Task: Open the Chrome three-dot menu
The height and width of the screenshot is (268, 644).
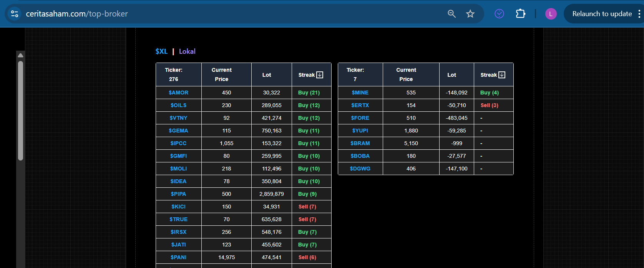Action: tap(639, 14)
